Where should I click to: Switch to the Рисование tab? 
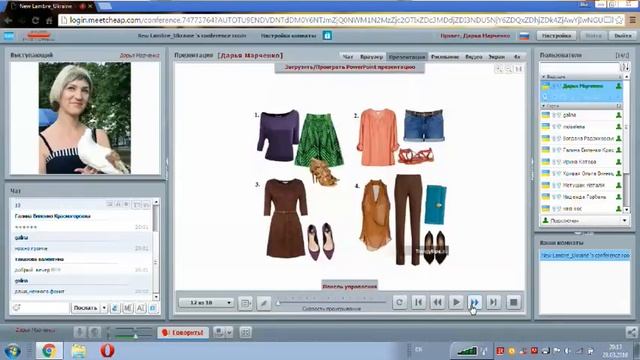click(x=445, y=57)
